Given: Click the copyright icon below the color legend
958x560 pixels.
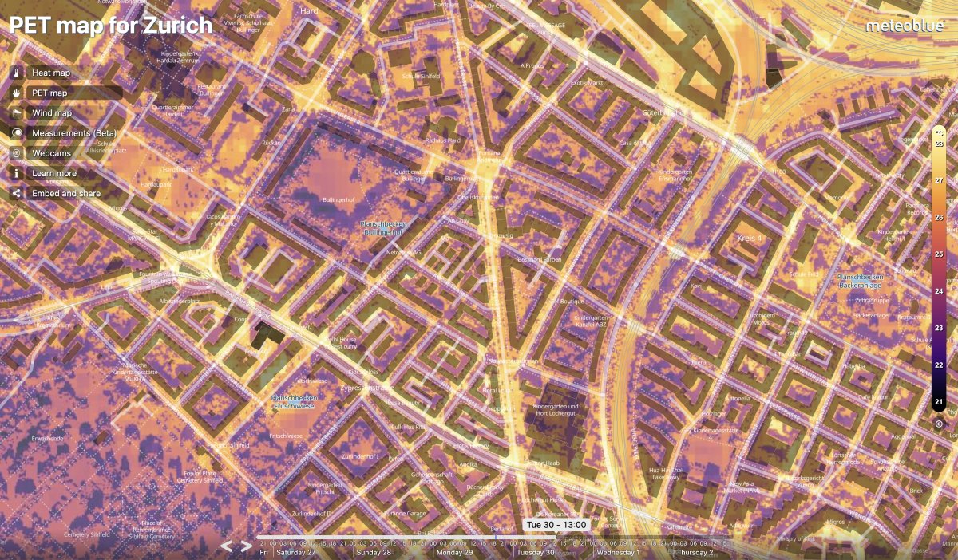Looking at the screenshot, I should (x=939, y=424).
